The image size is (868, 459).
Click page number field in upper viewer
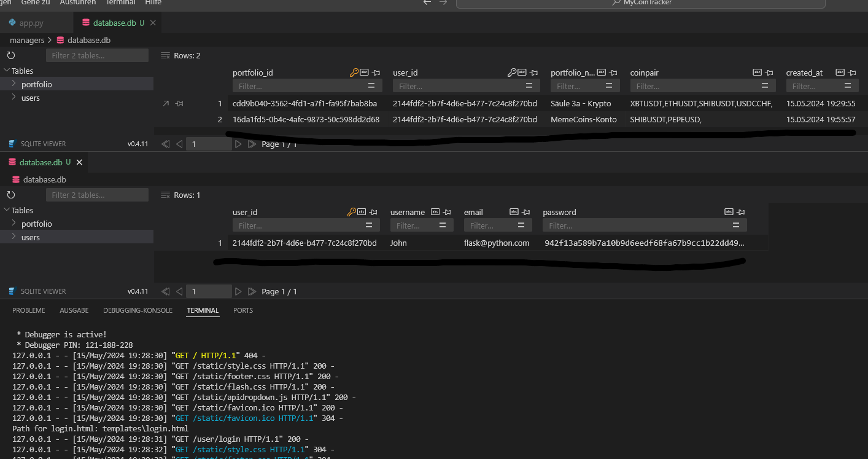point(209,144)
